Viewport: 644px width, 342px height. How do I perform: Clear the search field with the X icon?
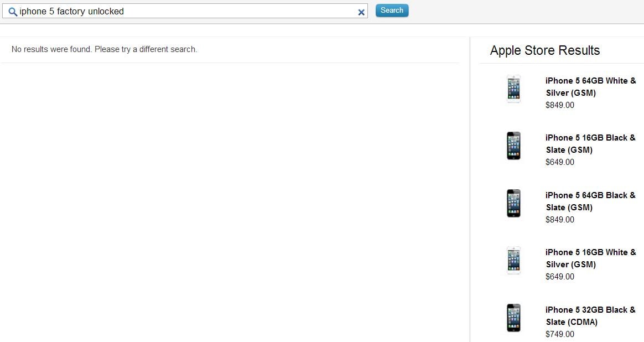[x=361, y=12]
